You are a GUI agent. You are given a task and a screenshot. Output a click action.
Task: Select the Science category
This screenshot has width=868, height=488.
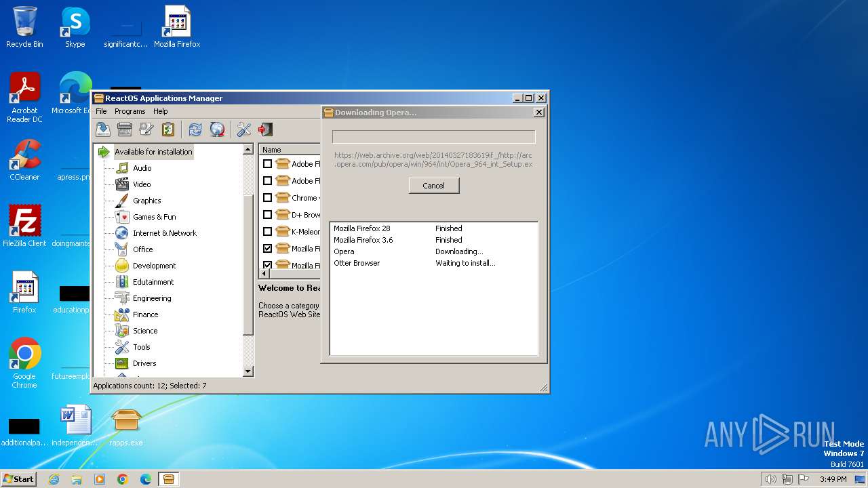tap(145, 331)
